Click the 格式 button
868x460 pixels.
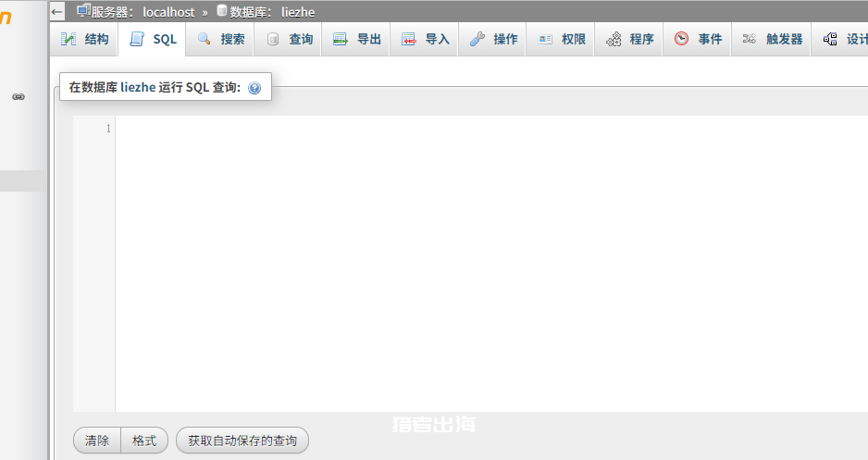click(144, 441)
